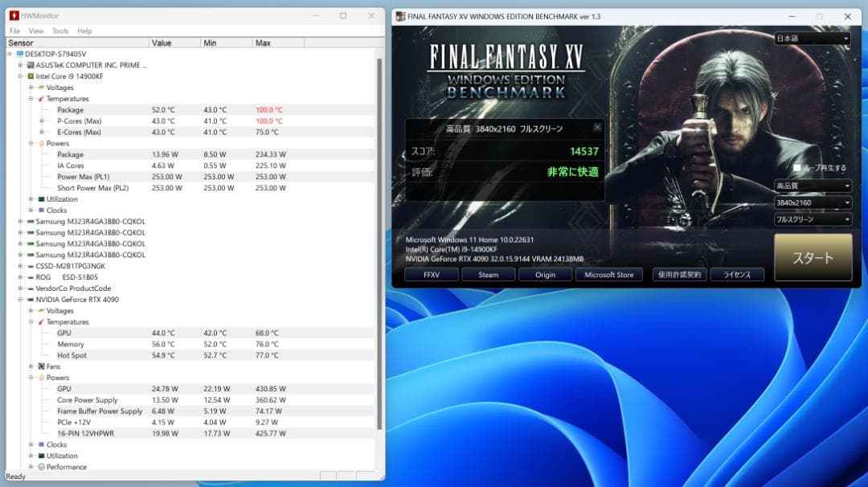Click the Clocks icon under the Intel CPU
This screenshot has height=487, width=868.
[40, 211]
